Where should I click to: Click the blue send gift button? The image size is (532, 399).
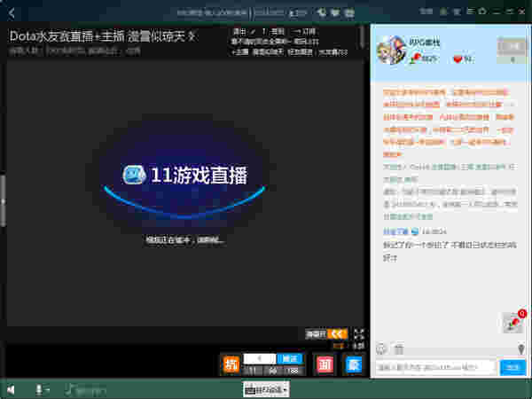pyautogui.click(x=290, y=358)
